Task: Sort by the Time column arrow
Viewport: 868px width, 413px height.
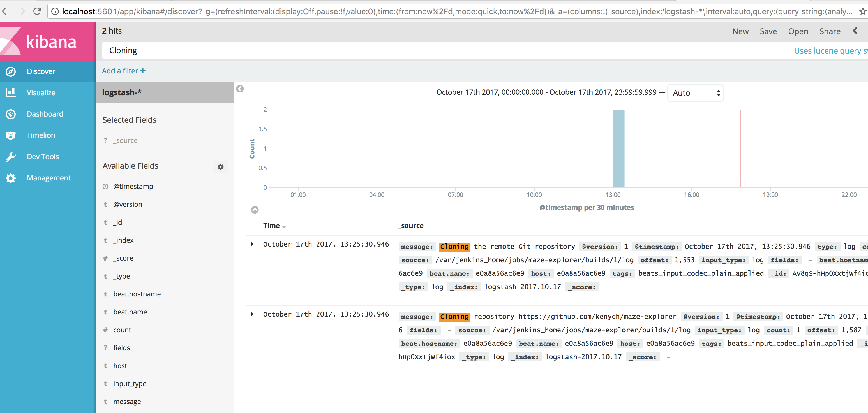Action: pyautogui.click(x=284, y=227)
